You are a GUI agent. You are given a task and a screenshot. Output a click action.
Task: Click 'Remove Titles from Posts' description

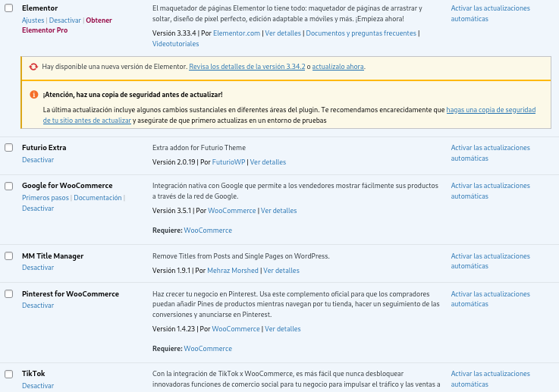tap(241, 256)
